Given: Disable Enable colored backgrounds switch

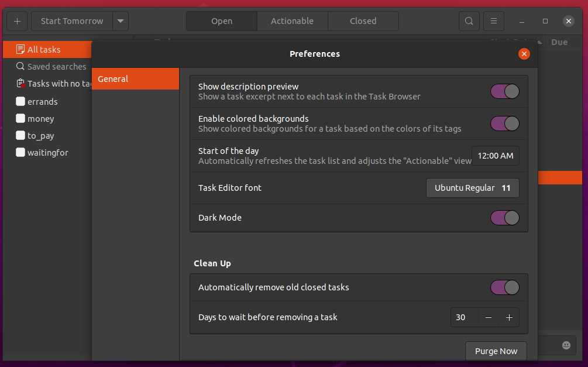Looking at the screenshot, I should (x=504, y=124).
